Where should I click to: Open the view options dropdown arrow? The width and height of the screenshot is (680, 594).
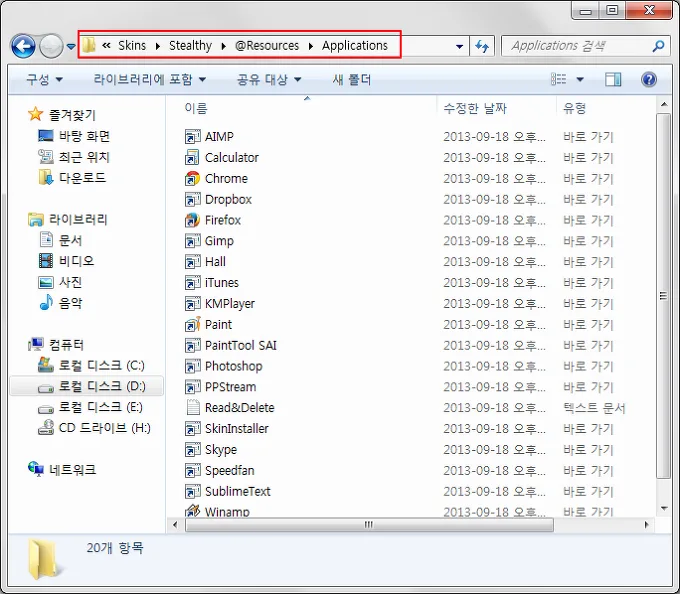click(x=580, y=80)
